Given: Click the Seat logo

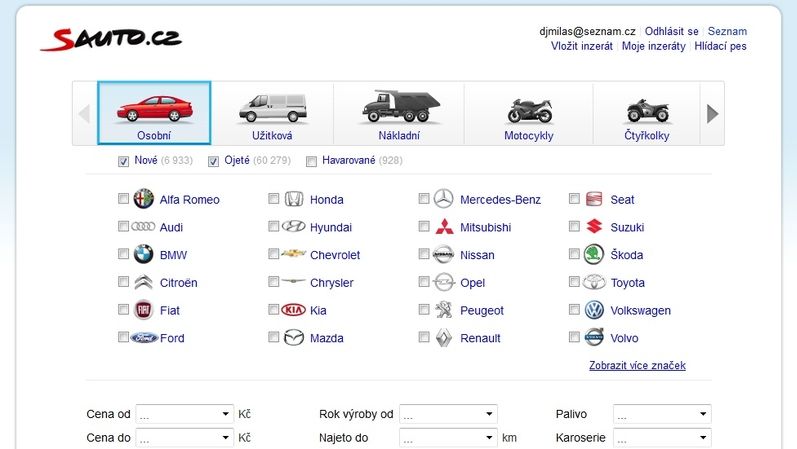Looking at the screenshot, I should click(594, 199).
